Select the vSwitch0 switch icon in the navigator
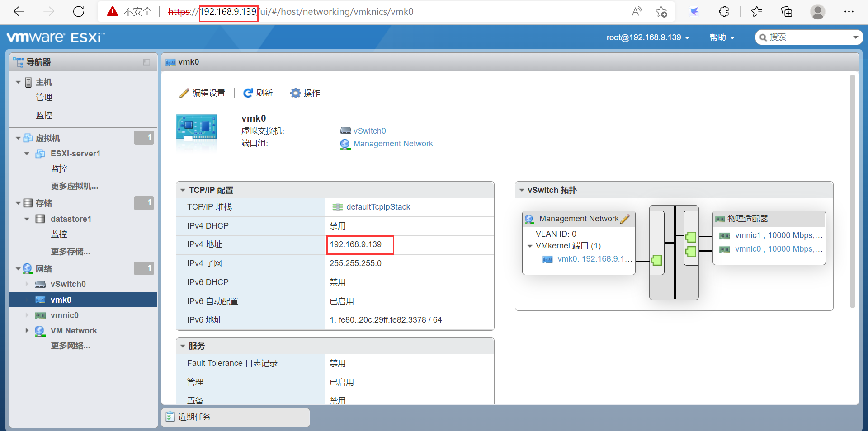The image size is (868, 431). (x=39, y=284)
